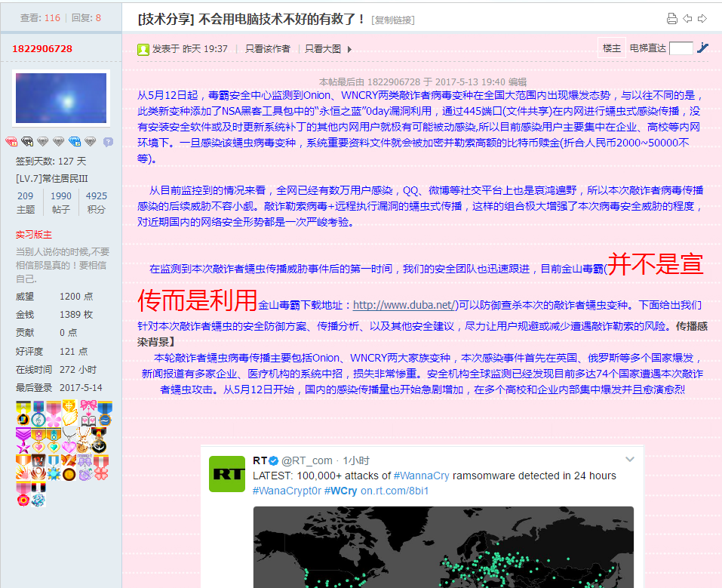Screen dimensions: 722x588
Task: Click the elevator jump icon beside floor input
Action: 702,48
